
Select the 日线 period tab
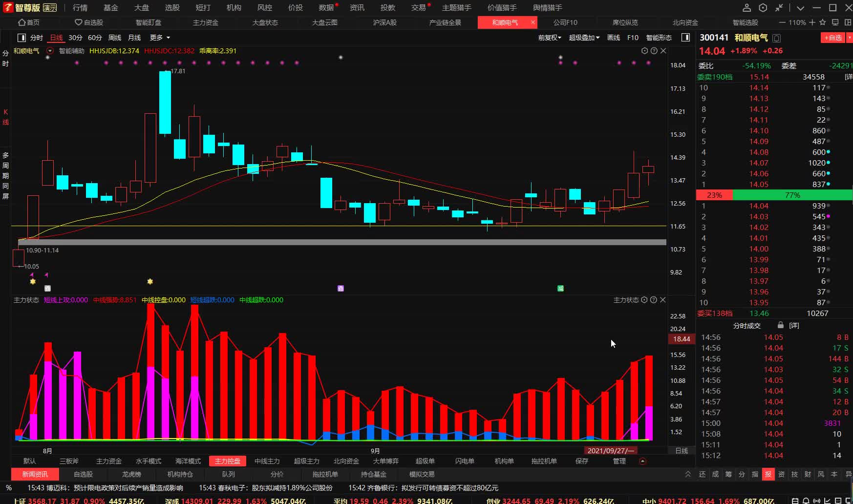[x=56, y=38]
